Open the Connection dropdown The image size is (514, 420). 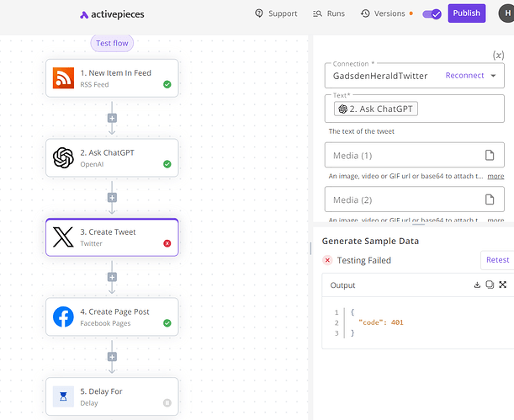pos(415,76)
